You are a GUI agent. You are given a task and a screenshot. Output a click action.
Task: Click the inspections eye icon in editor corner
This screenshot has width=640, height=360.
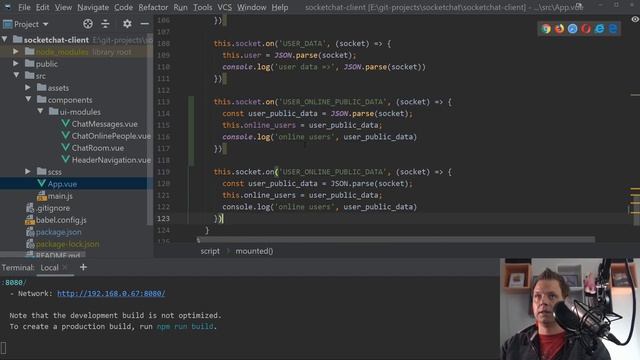click(635, 19)
